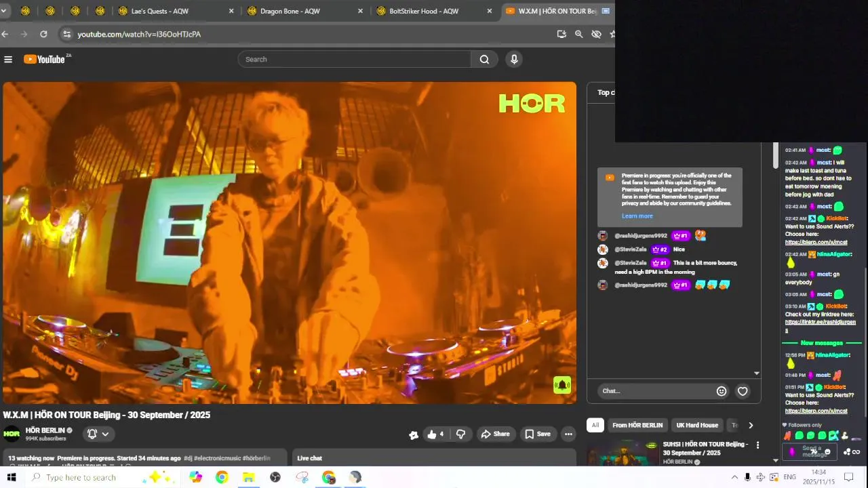Open the three-dot more actions menu
Viewport: 868px width, 488px height.
568,434
